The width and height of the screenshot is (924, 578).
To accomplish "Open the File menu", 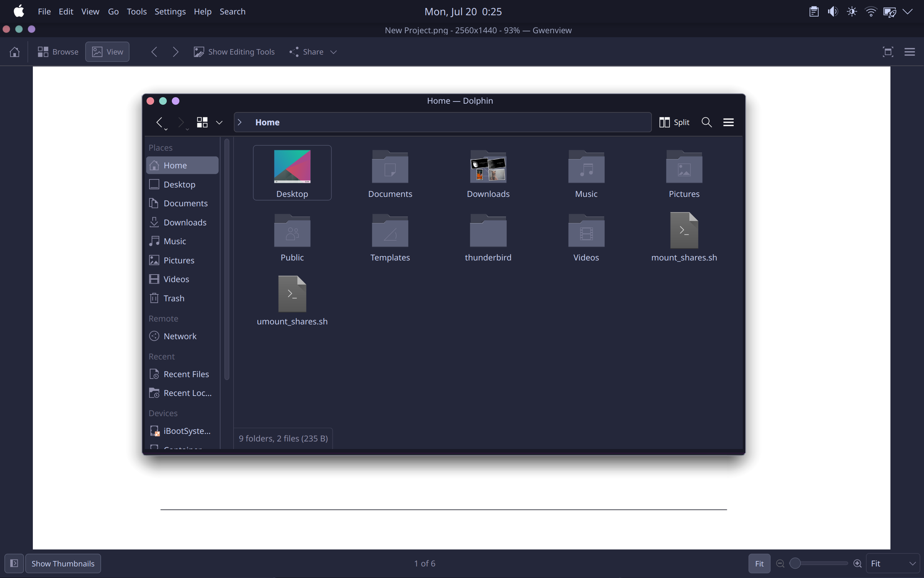I will tap(44, 12).
